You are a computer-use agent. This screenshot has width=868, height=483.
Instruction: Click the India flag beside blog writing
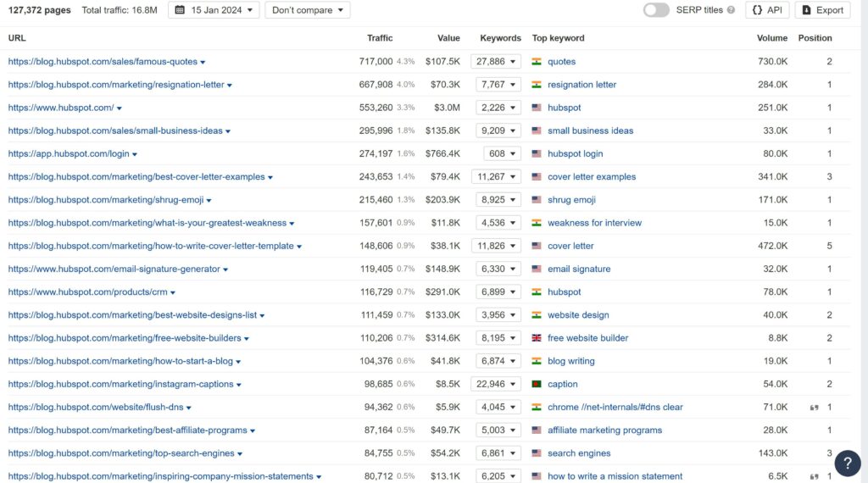pyautogui.click(x=537, y=361)
